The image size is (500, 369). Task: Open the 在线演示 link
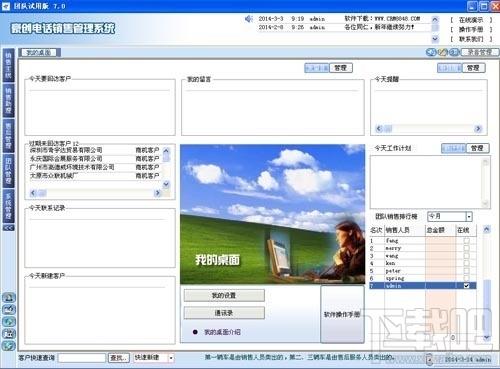[471, 20]
